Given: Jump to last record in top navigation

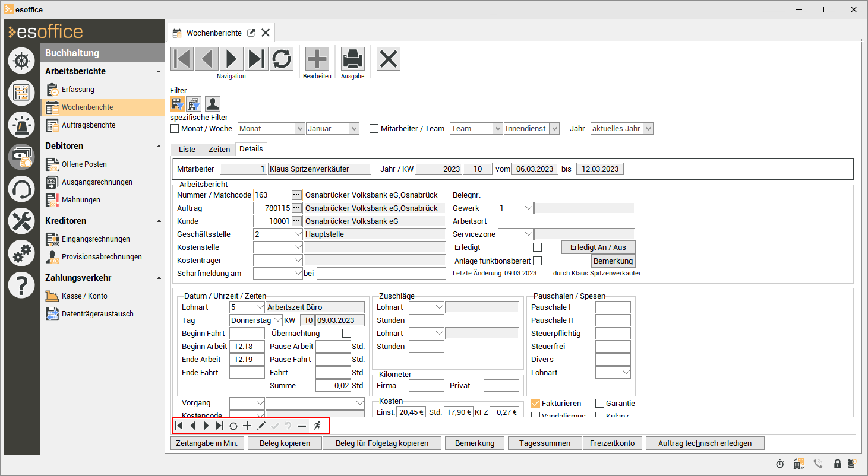Looking at the screenshot, I should [x=257, y=59].
